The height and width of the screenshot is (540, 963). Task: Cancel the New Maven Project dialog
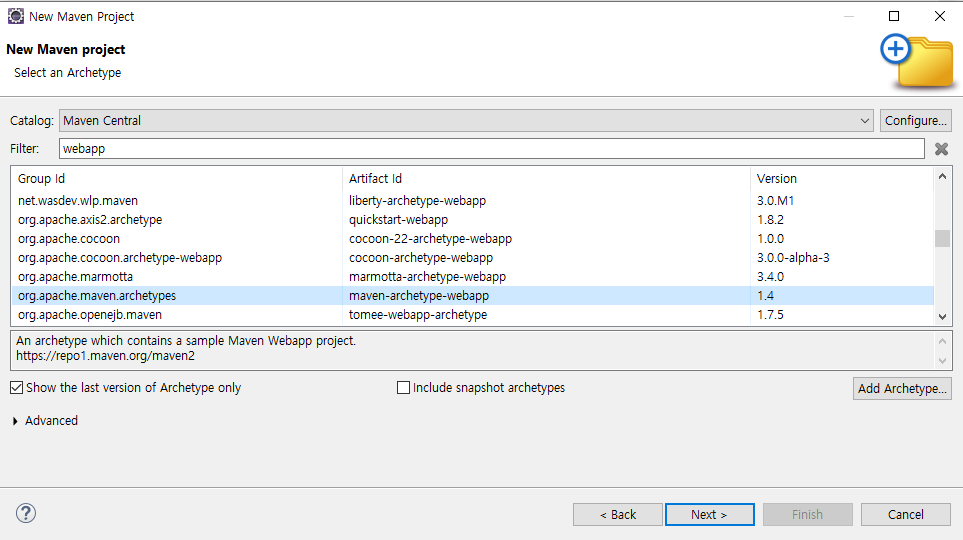906,515
